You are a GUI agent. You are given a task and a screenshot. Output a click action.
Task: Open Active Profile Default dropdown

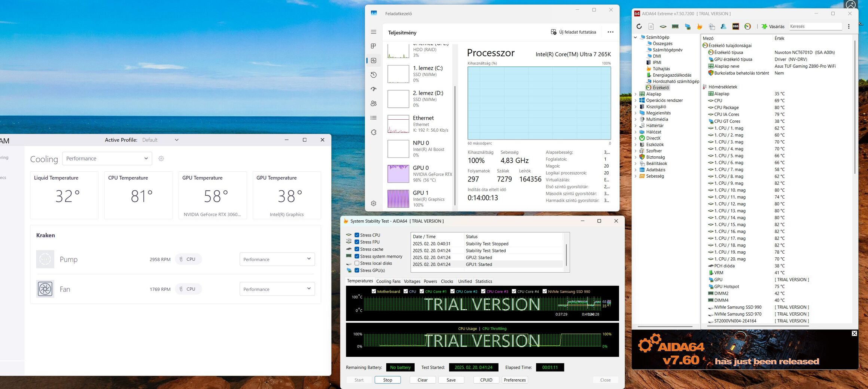[160, 140]
